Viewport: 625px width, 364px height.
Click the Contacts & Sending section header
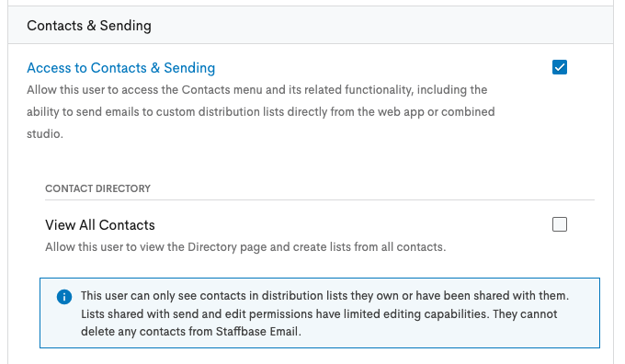tap(89, 26)
